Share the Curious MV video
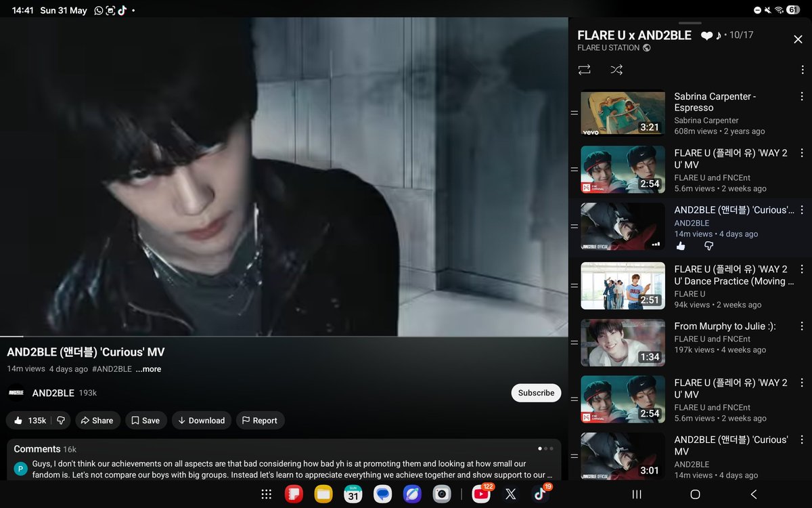 pyautogui.click(x=97, y=421)
